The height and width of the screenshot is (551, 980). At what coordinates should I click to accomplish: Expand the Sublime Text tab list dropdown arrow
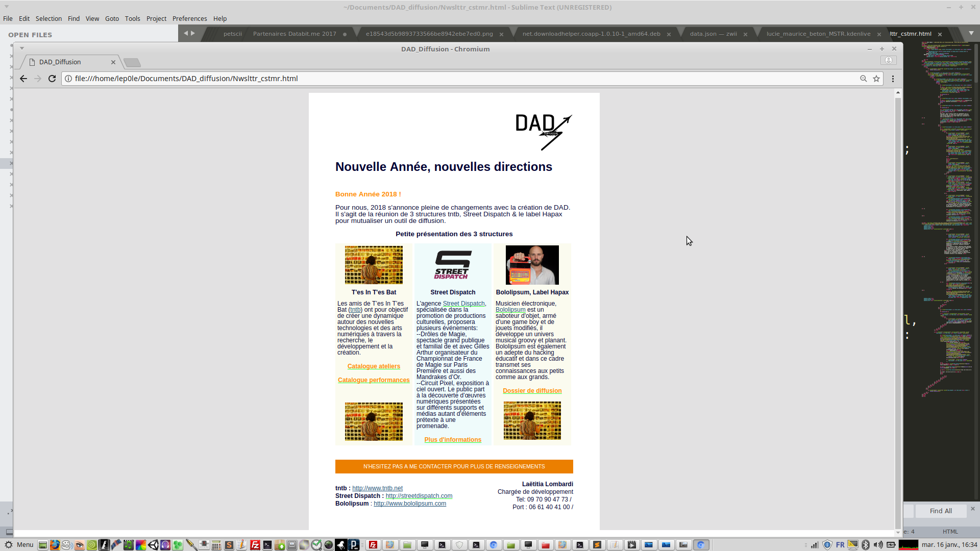tap(971, 33)
